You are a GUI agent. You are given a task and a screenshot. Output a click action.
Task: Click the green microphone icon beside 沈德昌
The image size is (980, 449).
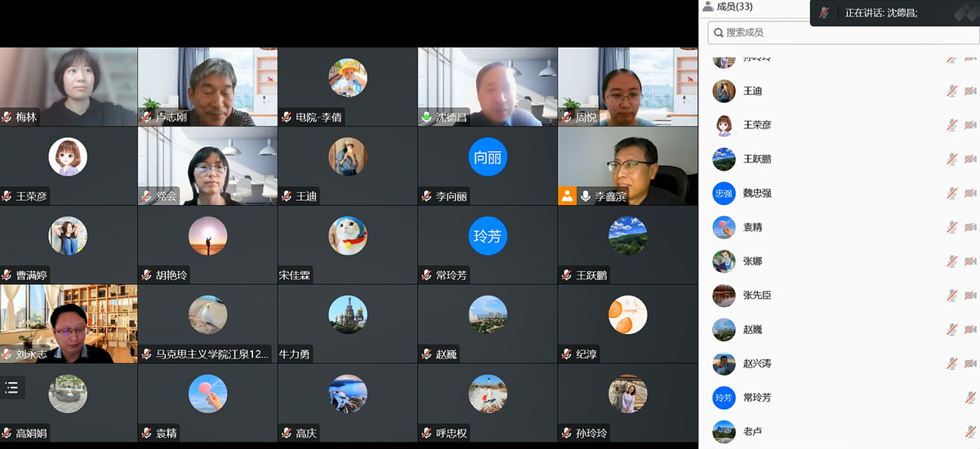point(426,118)
